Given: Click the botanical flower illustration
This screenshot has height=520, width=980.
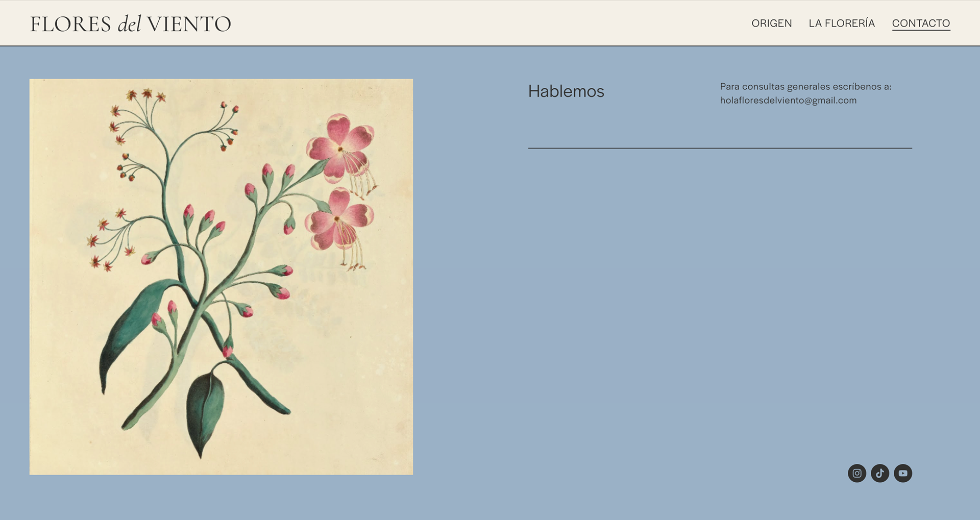Looking at the screenshot, I should pos(221,277).
